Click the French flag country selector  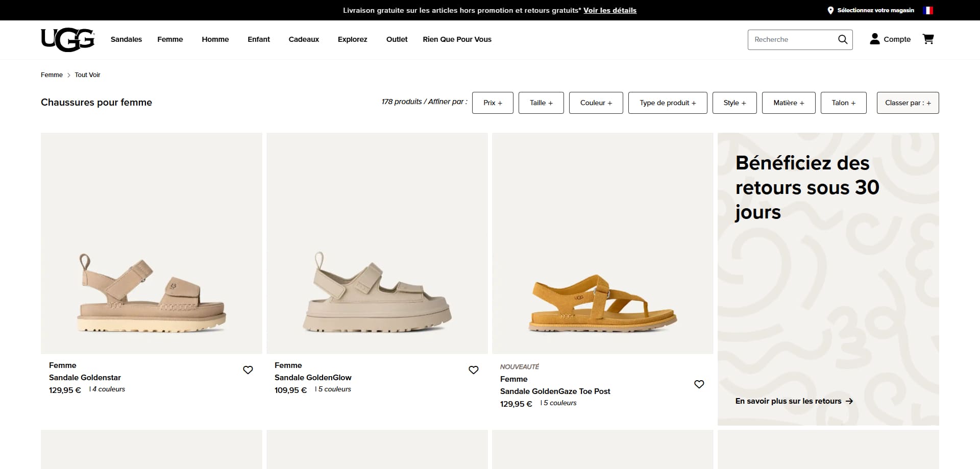click(928, 10)
